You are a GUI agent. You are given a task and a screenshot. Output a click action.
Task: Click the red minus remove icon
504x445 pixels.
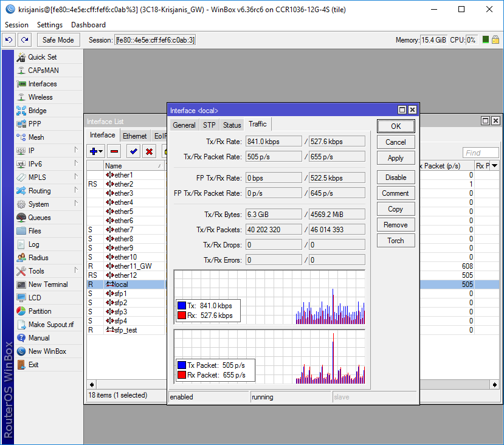coord(114,151)
